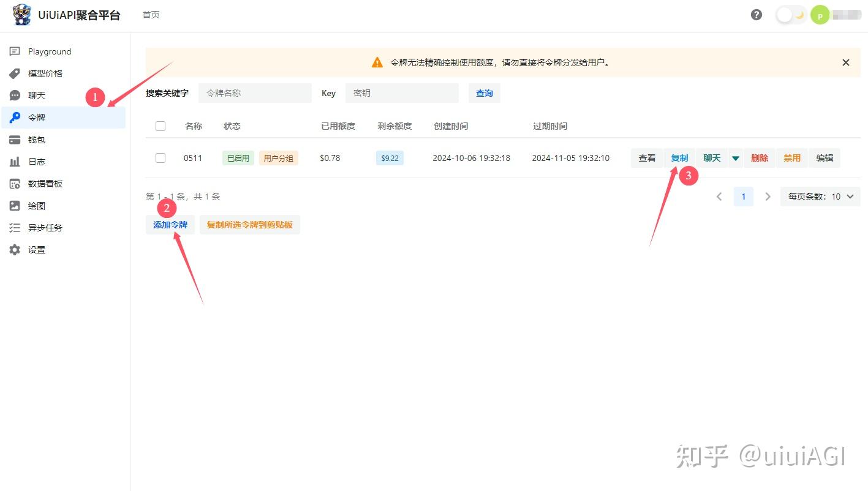Focus the 密钥 Key input field
The height and width of the screenshot is (491, 868).
pos(402,93)
